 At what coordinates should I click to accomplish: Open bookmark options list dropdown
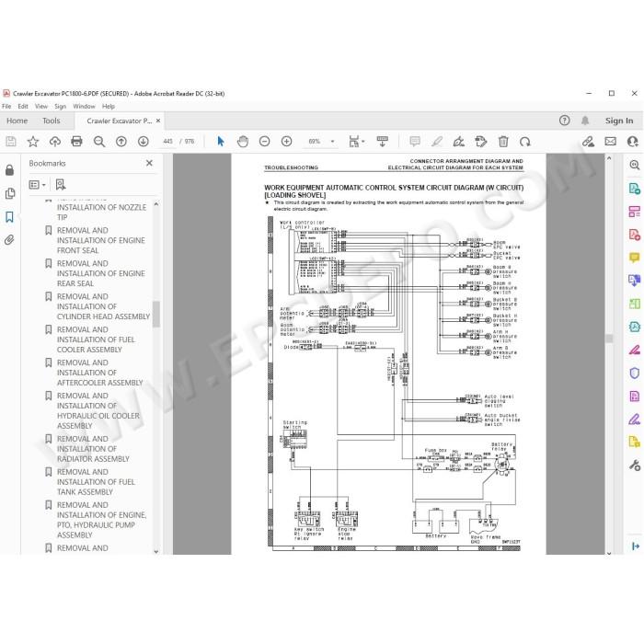[x=37, y=185]
